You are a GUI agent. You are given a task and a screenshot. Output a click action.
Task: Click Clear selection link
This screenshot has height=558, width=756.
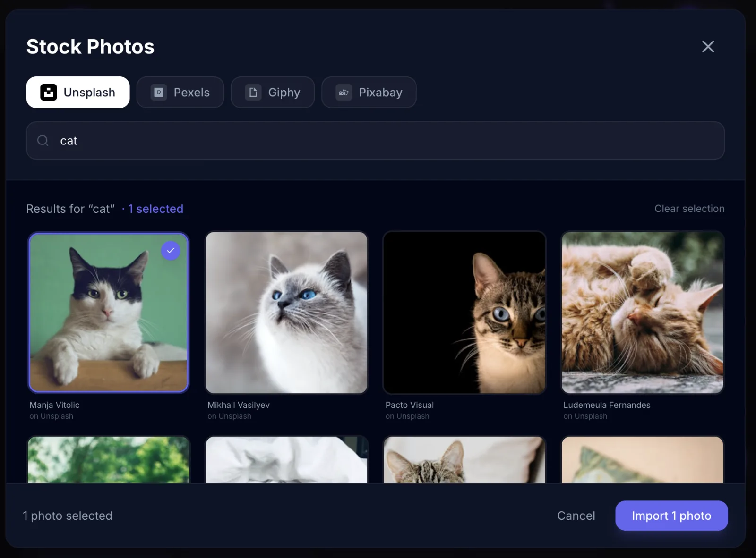[x=689, y=209]
